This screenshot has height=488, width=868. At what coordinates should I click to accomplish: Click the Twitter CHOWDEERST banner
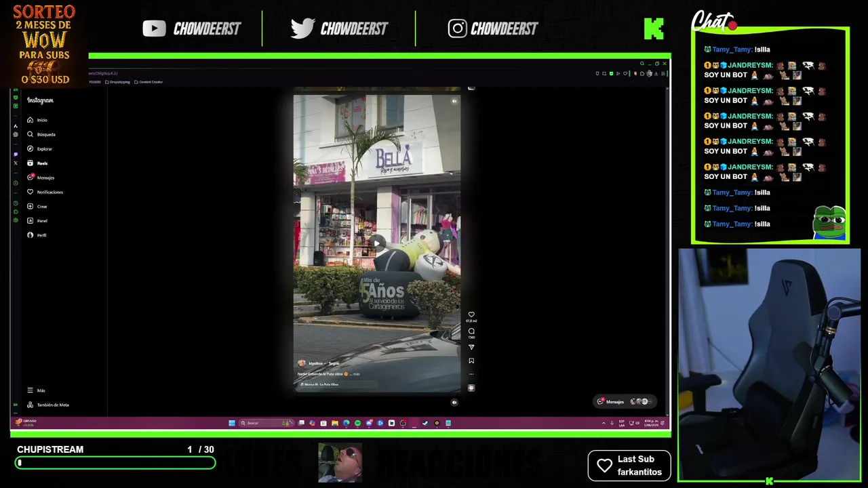tap(339, 28)
